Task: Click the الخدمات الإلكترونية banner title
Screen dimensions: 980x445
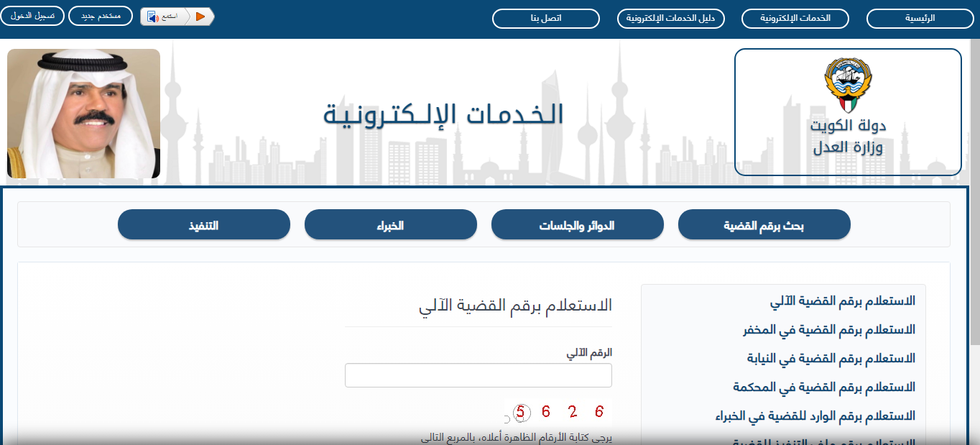Action: coord(443,114)
